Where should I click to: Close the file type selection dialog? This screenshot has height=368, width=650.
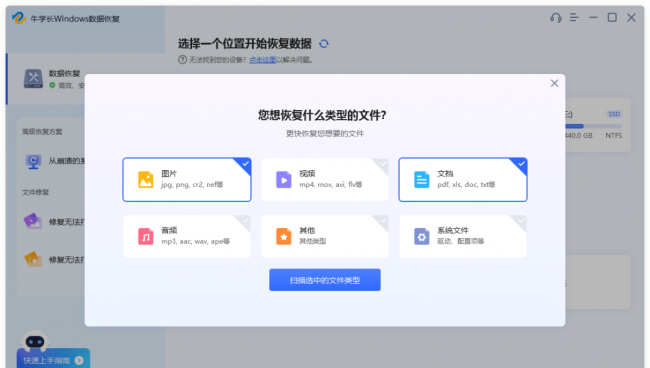click(554, 83)
